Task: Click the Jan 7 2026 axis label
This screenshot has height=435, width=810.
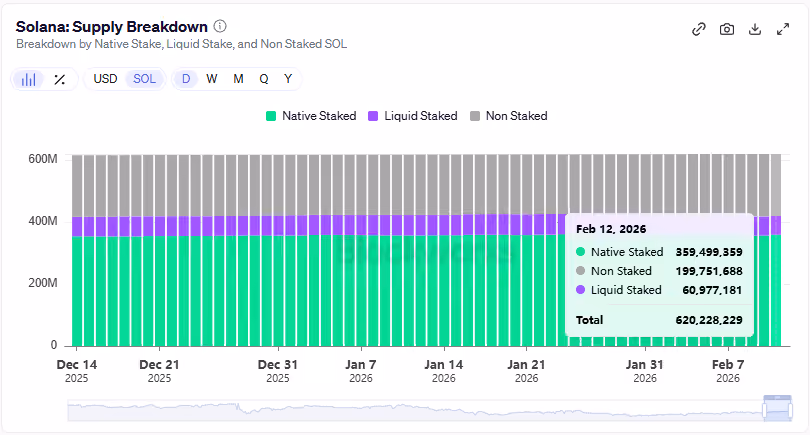Action: pyautogui.click(x=361, y=371)
